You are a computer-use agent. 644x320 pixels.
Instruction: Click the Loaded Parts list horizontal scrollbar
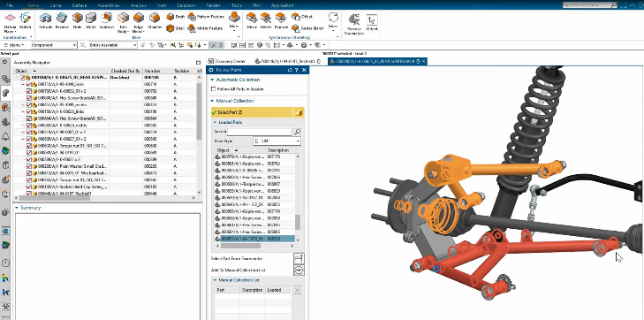(240, 246)
